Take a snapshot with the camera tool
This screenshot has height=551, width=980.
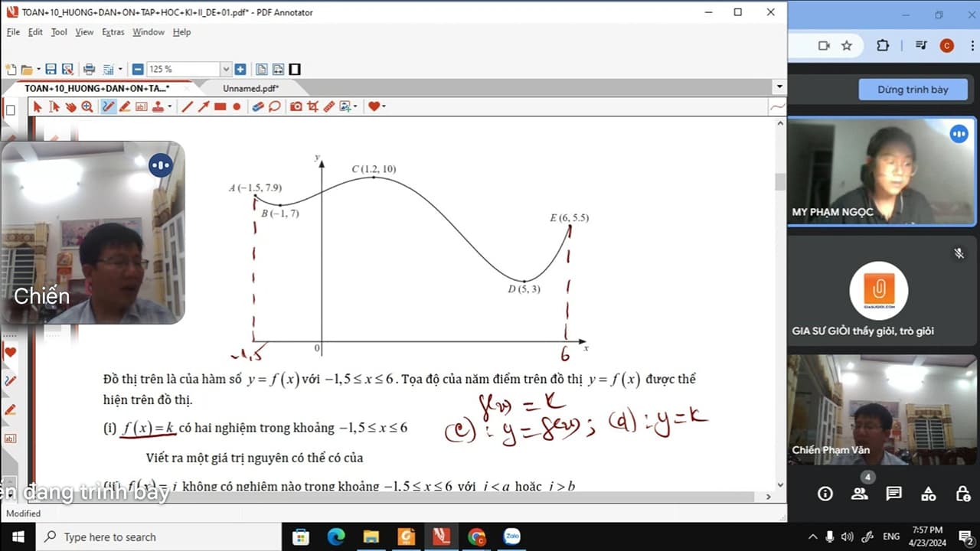[x=296, y=106]
